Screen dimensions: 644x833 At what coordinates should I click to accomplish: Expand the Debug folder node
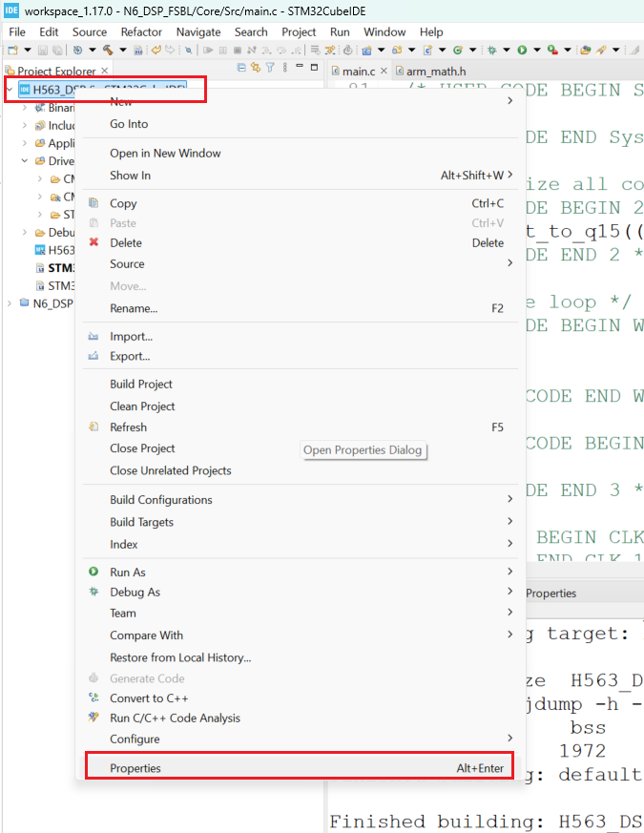[25, 232]
